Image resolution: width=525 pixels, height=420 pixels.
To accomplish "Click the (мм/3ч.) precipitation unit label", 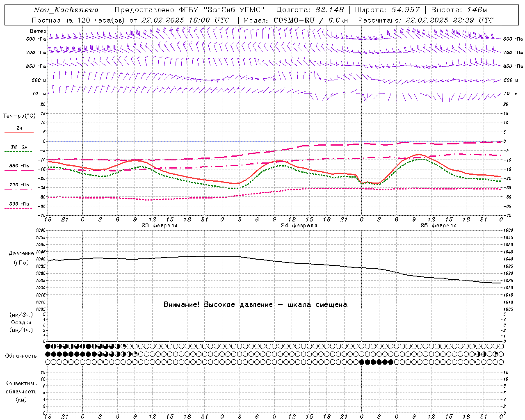I will pyautogui.click(x=21, y=315).
